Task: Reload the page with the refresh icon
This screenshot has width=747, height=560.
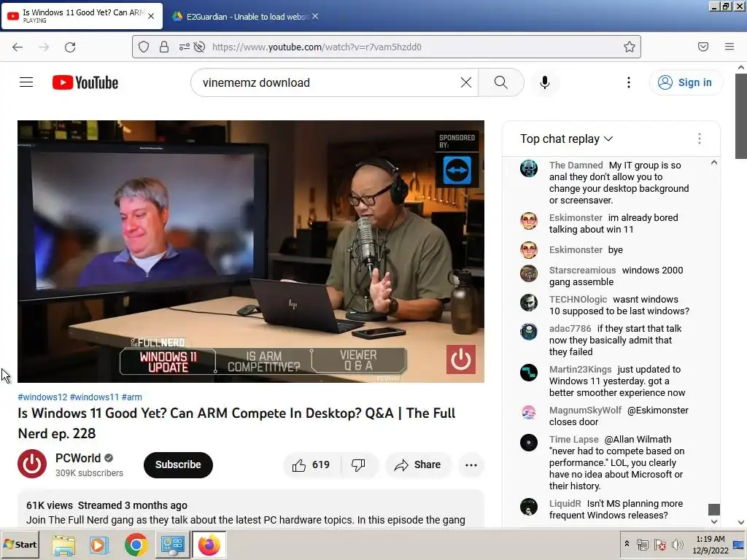Action: pos(70,47)
